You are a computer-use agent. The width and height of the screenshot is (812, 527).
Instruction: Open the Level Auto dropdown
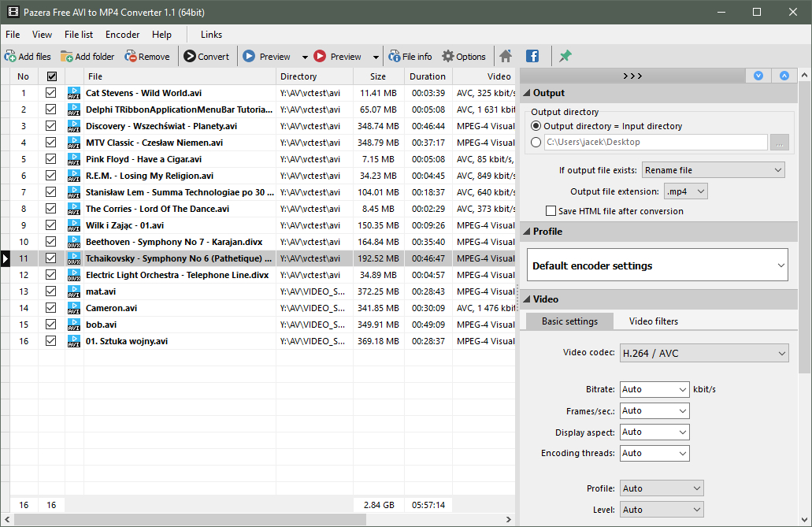(x=662, y=510)
